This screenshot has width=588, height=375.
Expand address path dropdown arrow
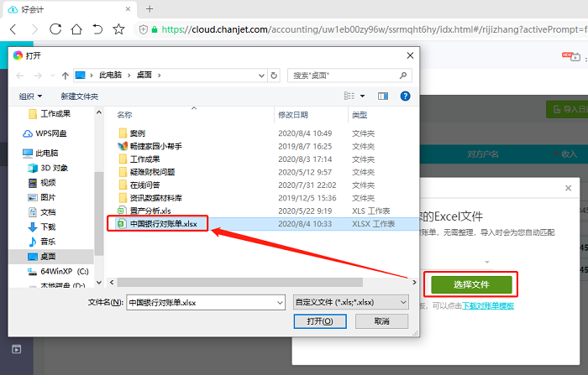pyautogui.click(x=261, y=76)
